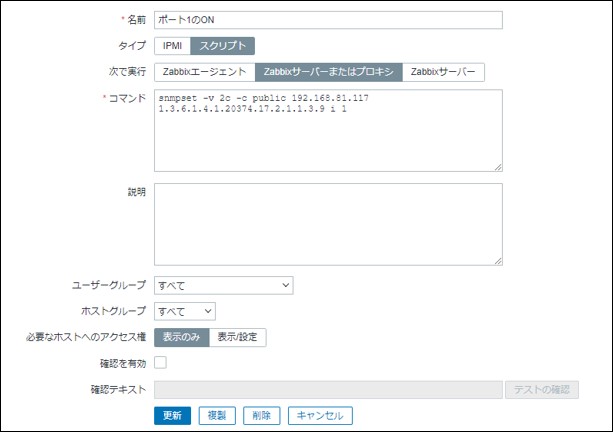Viewport: 613px width, 432px height.
Task: Select IPMI script type
Action: tap(172, 46)
